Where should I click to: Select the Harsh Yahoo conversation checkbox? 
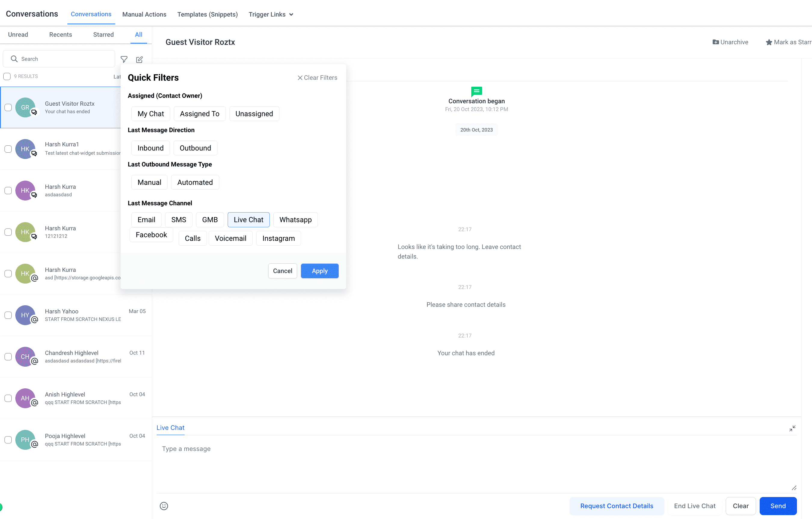tap(8, 315)
